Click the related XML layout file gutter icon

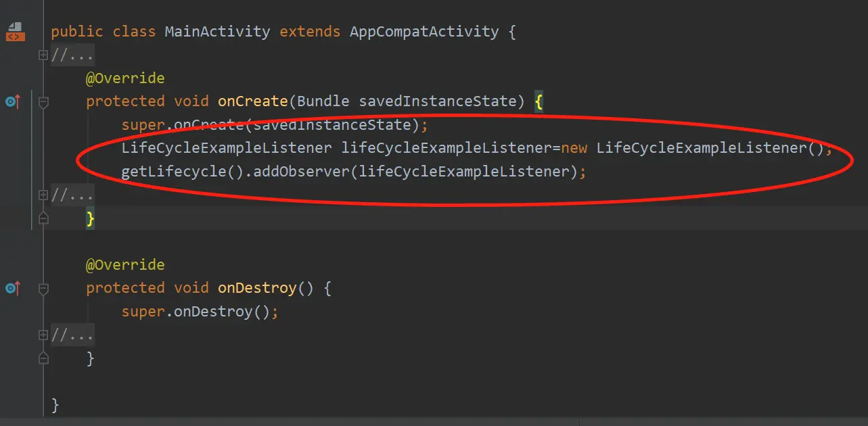[14, 32]
